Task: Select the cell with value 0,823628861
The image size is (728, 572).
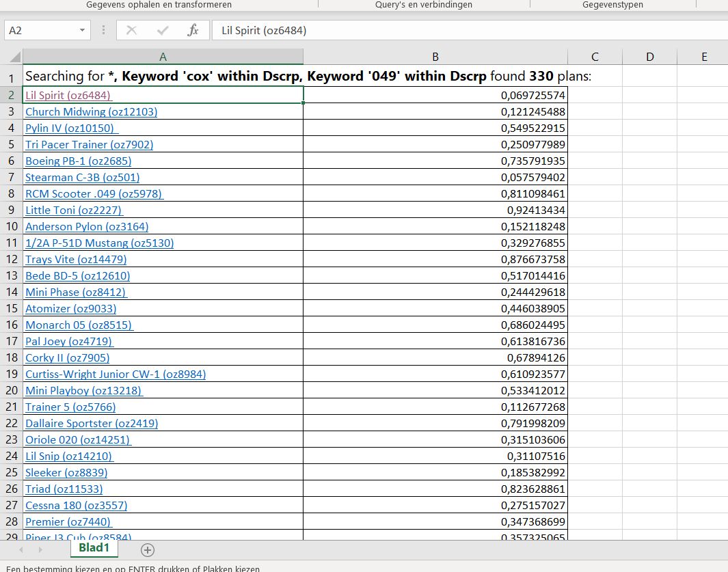Action: click(x=435, y=489)
